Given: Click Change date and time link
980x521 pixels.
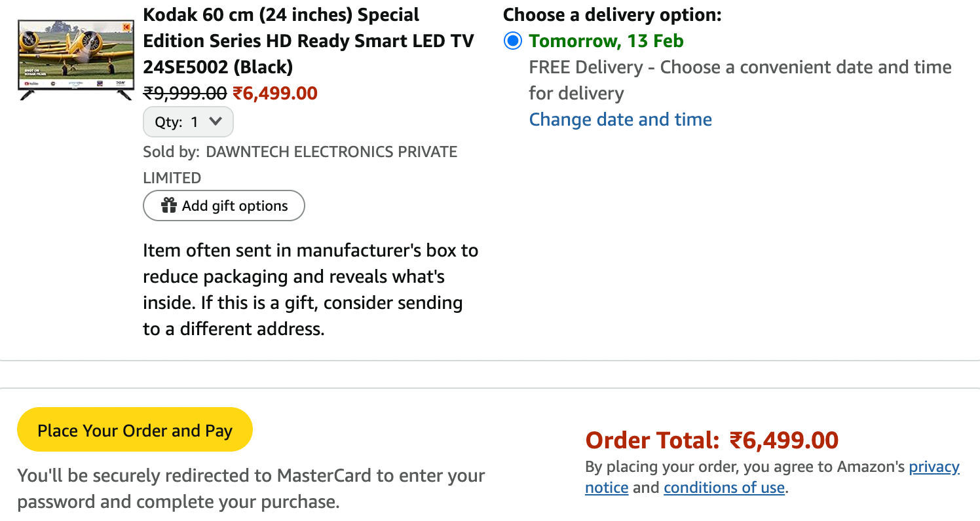Looking at the screenshot, I should point(620,119).
